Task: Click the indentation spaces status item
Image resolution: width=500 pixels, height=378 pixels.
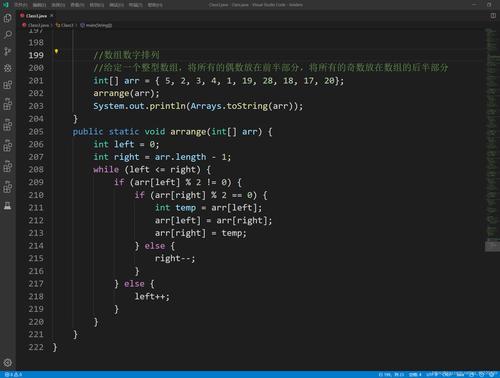Action: (415, 374)
